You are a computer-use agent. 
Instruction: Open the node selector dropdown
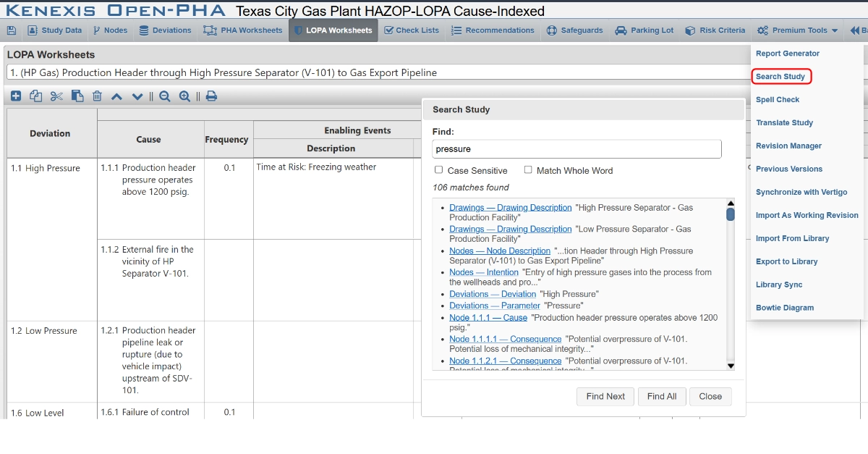point(376,72)
